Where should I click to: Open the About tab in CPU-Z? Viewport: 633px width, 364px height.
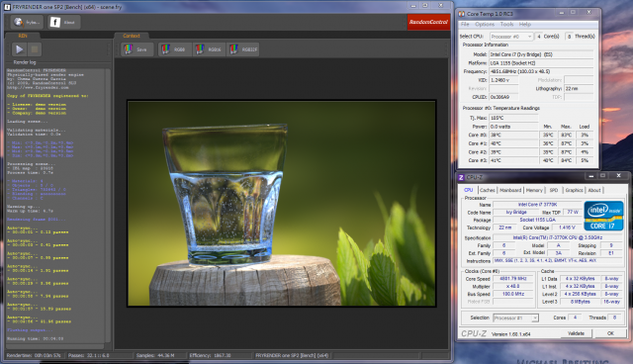593,190
